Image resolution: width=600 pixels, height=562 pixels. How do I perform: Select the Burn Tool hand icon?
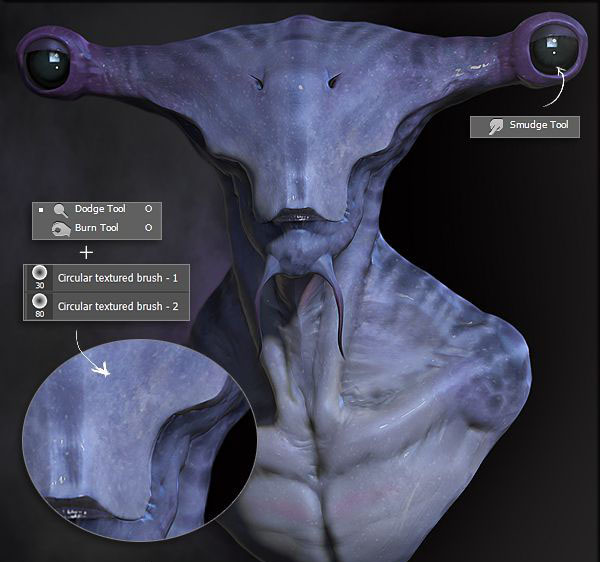tap(61, 229)
